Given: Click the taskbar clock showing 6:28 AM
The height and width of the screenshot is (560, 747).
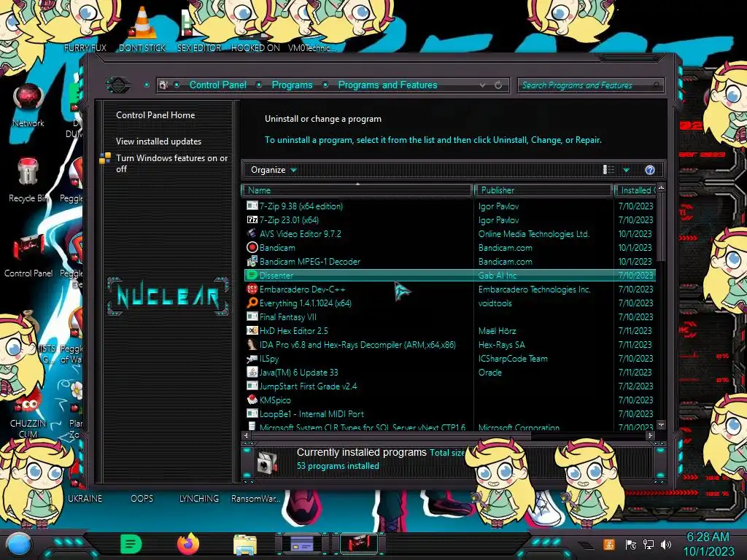Looking at the screenshot, I should pos(708,544).
